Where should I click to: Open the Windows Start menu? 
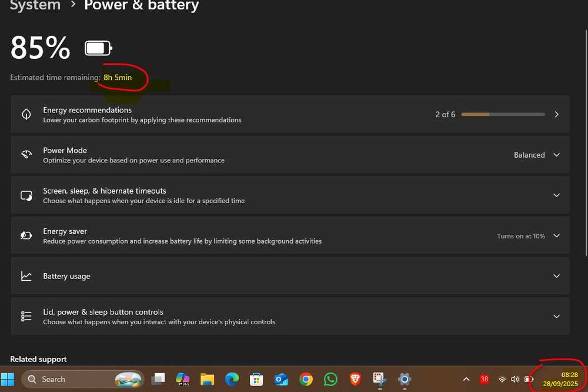(x=8, y=379)
